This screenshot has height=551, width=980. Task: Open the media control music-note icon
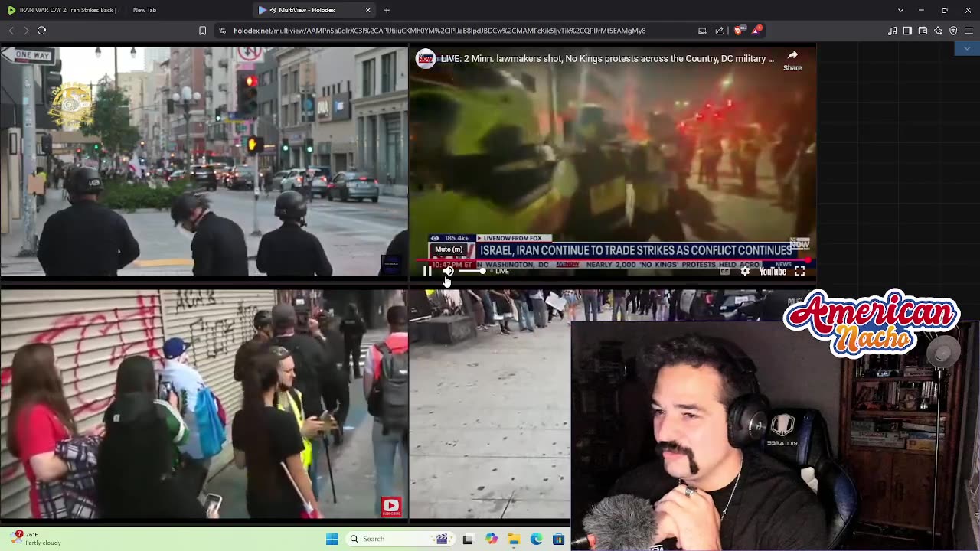[x=892, y=31]
